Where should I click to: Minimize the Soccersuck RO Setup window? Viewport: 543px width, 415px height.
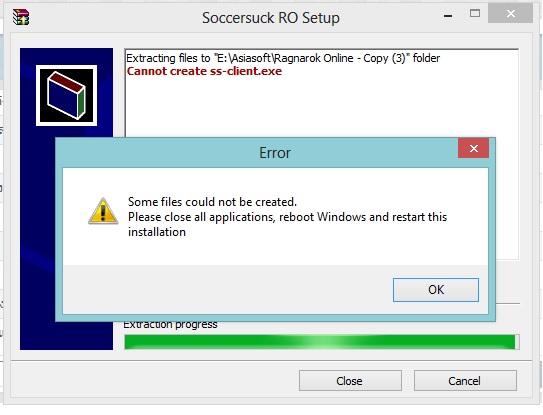click(x=448, y=15)
